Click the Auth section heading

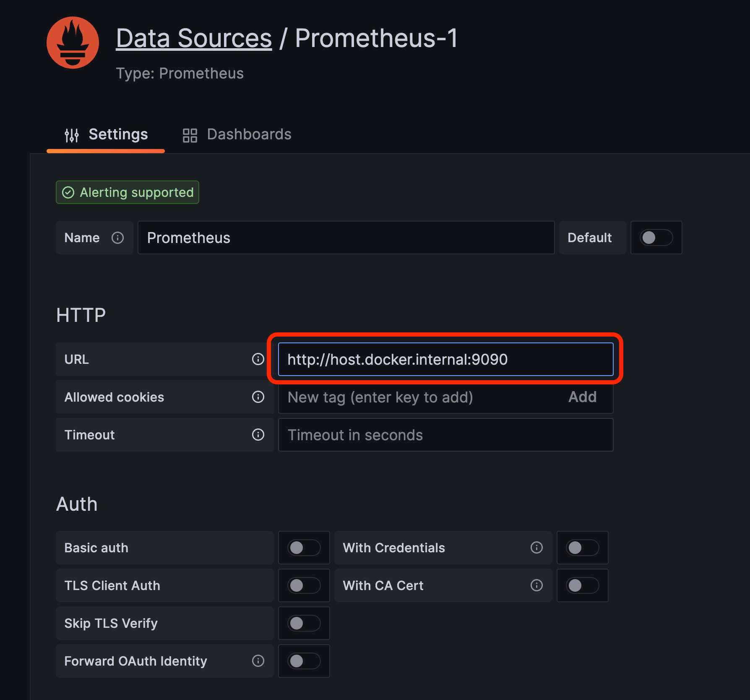pyautogui.click(x=77, y=504)
